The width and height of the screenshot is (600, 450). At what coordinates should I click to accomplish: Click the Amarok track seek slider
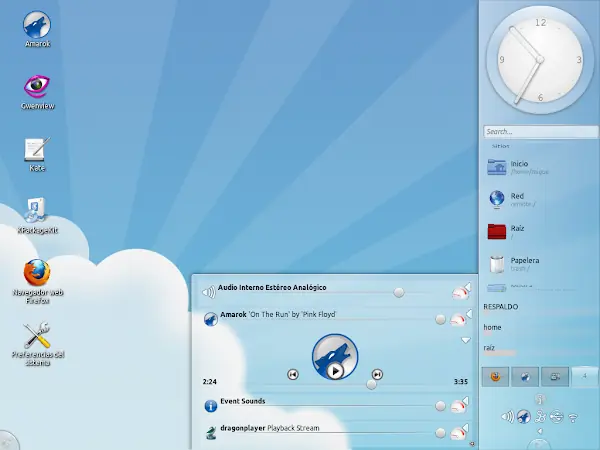point(371,385)
